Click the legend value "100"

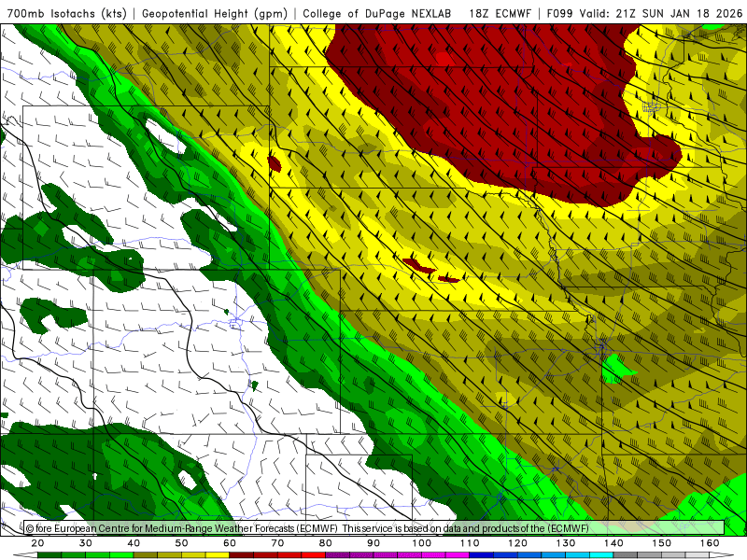point(422,543)
